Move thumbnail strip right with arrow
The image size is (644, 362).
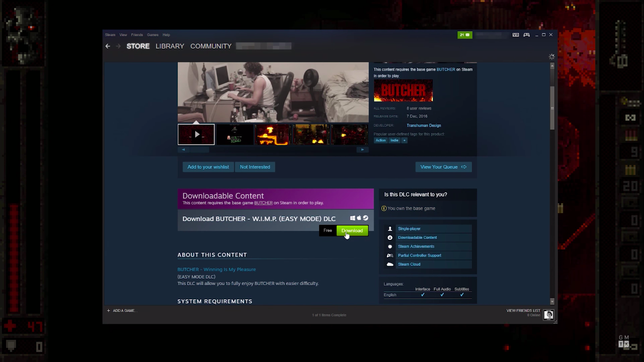click(363, 149)
